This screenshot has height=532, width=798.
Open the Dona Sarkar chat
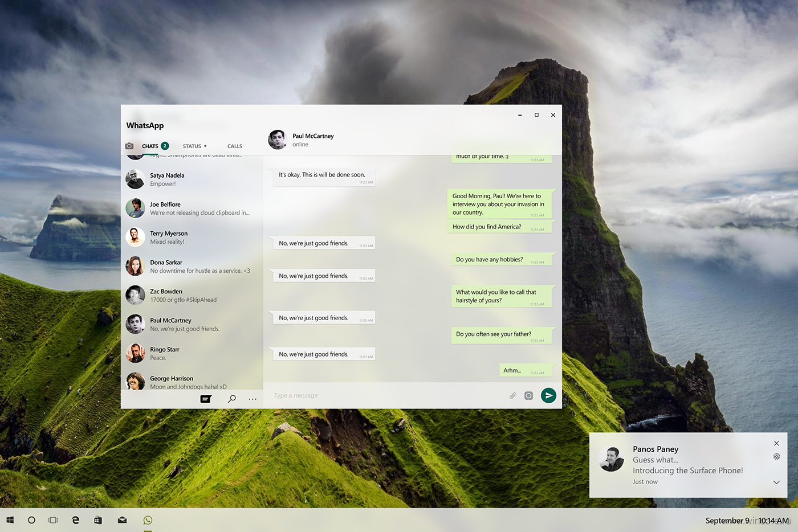click(x=192, y=267)
